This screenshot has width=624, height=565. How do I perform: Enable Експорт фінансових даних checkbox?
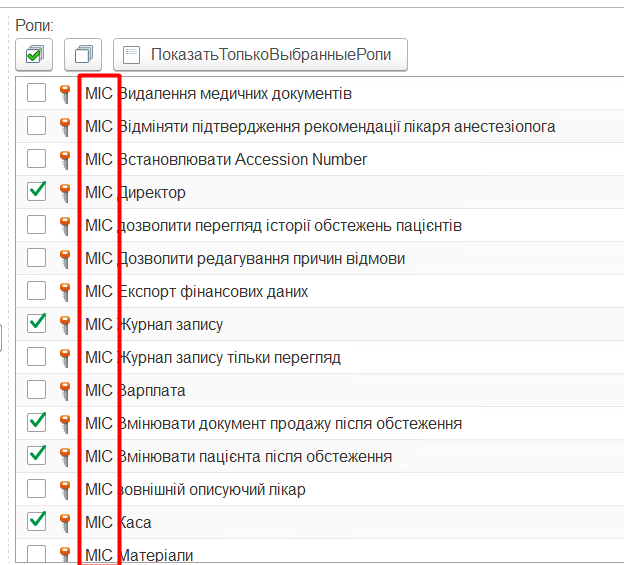pos(37,291)
